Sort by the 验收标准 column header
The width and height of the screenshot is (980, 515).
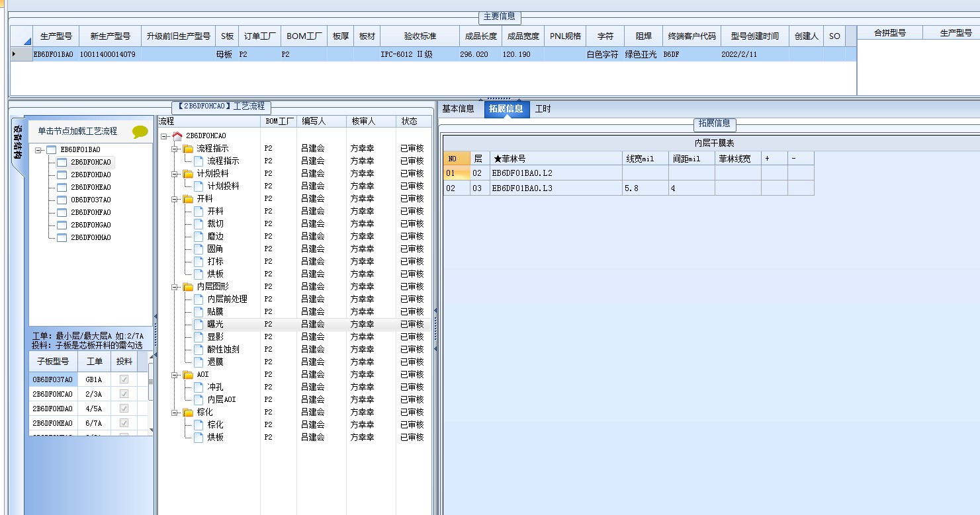[420, 36]
